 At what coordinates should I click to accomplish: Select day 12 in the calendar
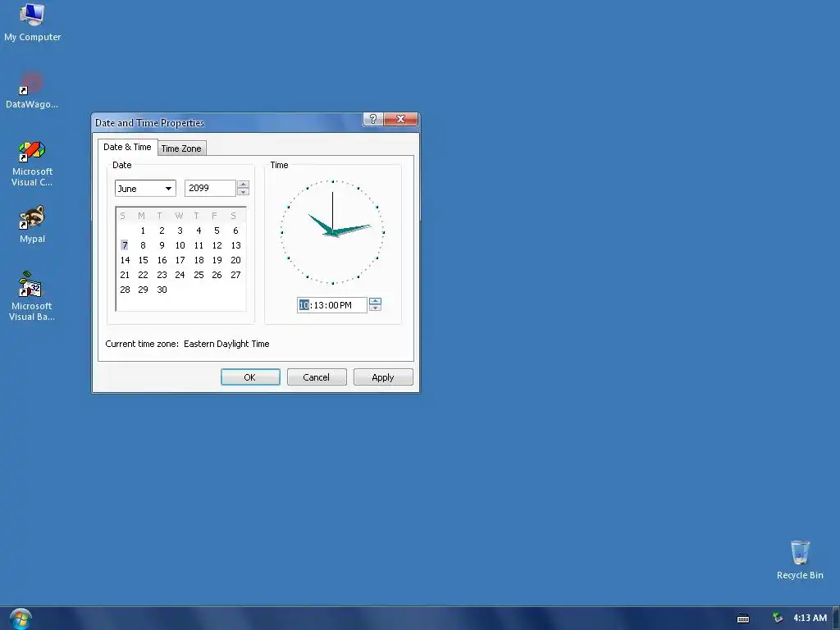[217, 245]
